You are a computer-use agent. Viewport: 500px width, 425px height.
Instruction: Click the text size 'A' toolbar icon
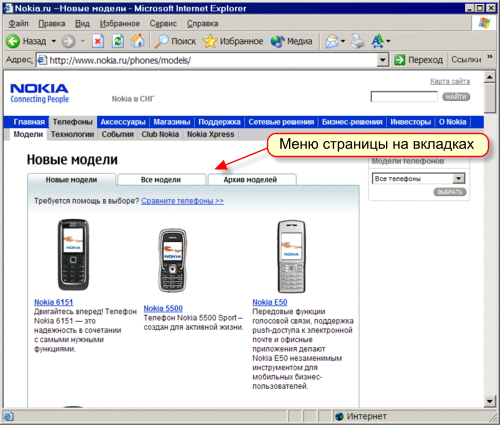click(377, 41)
